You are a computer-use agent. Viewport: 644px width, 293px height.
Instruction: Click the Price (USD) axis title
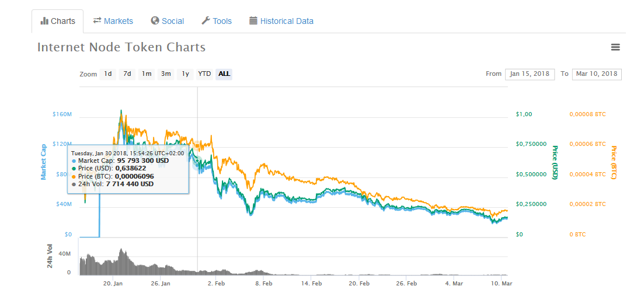555,162
